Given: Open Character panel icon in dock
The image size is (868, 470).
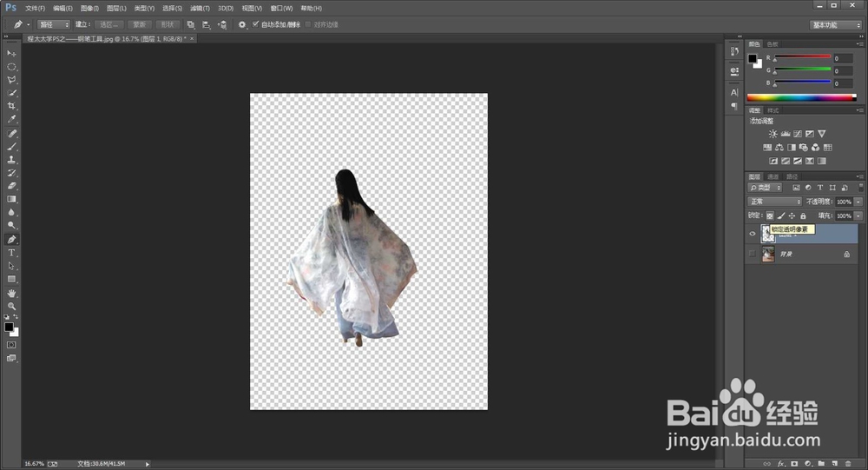Looking at the screenshot, I should pyautogui.click(x=734, y=93).
